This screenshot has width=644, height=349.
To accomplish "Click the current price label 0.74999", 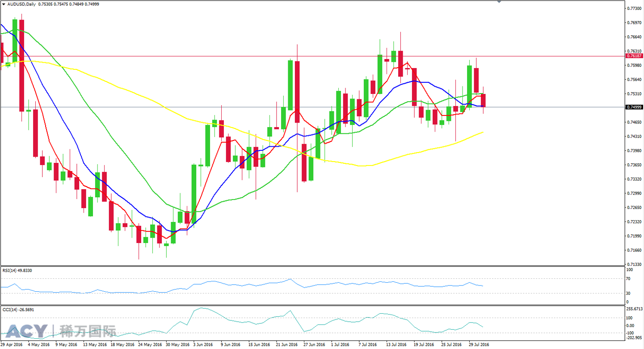I will 635,107.
